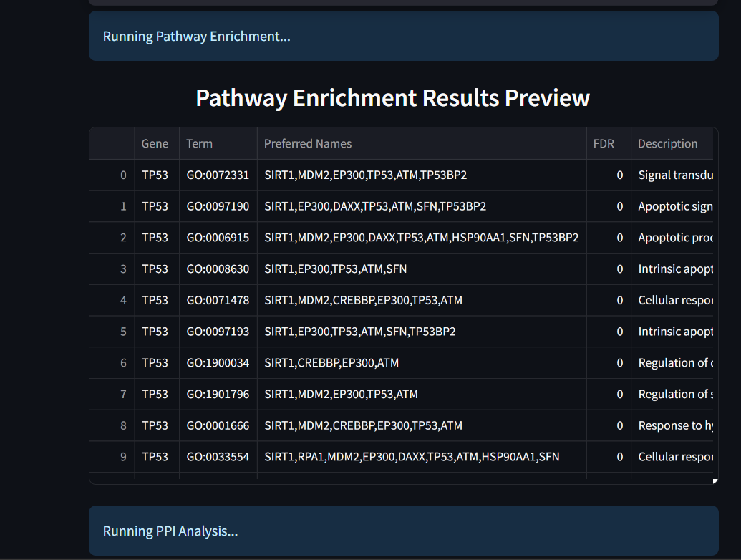Screen dimensions: 741x560
Task: Click row index 0 in the table
Action: point(122,175)
